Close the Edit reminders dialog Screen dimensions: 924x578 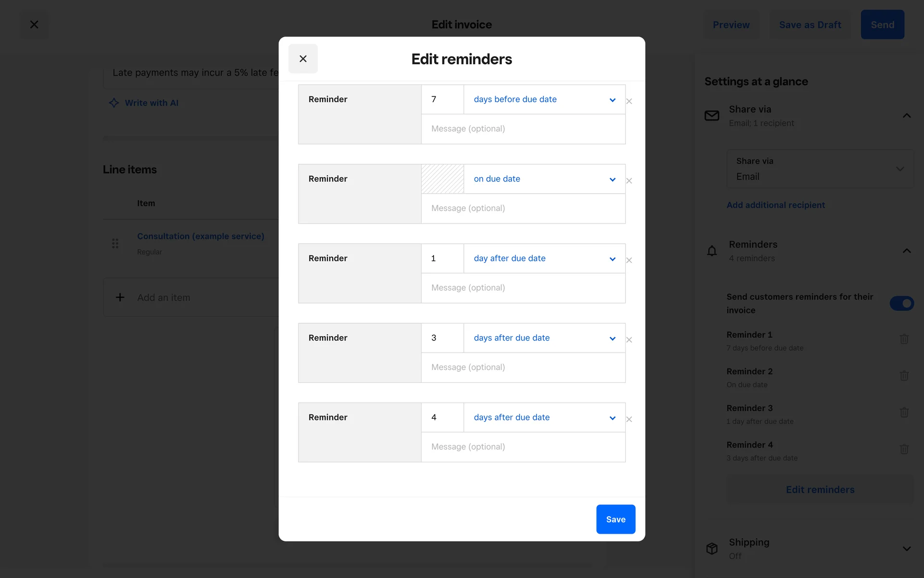pos(303,59)
